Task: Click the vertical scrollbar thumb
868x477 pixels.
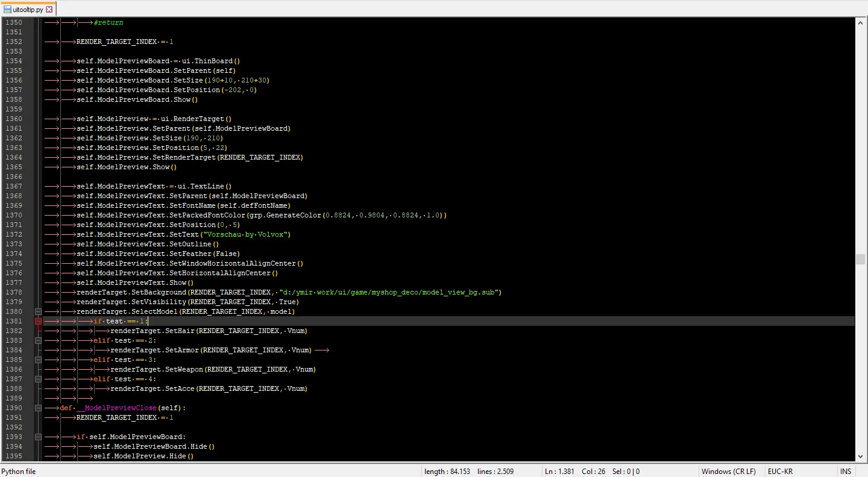Action: [860, 259]
